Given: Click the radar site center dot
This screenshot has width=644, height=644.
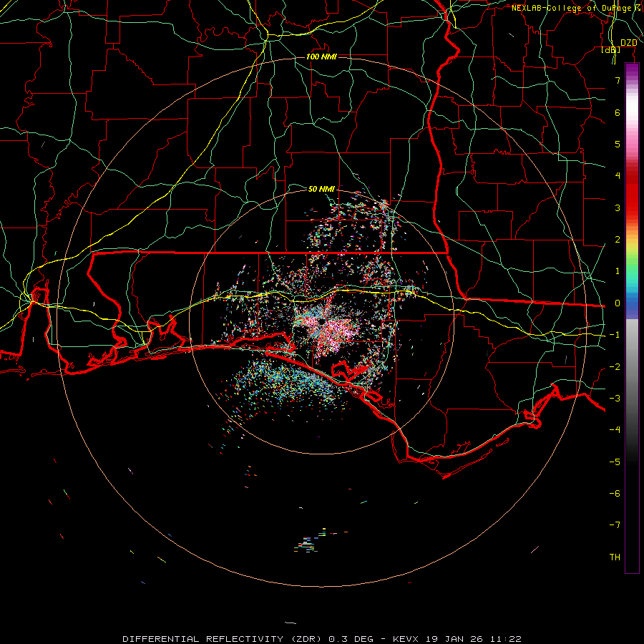Looking at the screenshot, I should tap(321, 321).
